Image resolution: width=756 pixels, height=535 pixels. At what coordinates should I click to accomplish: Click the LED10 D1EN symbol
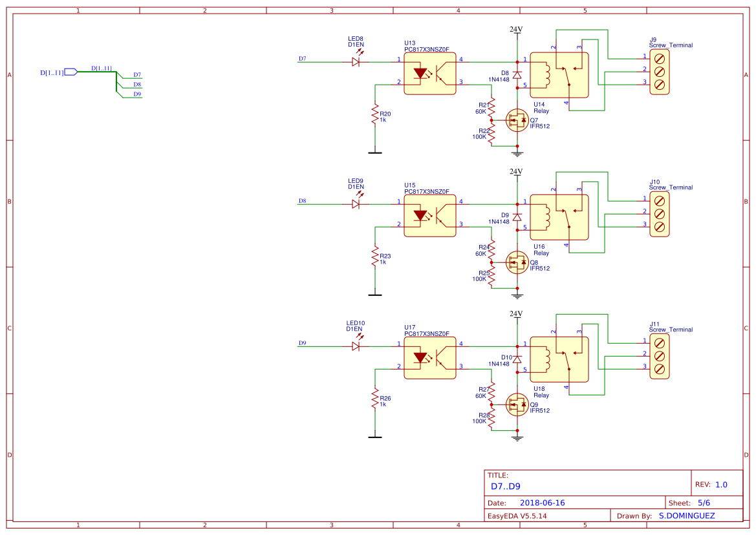(356, 346)
